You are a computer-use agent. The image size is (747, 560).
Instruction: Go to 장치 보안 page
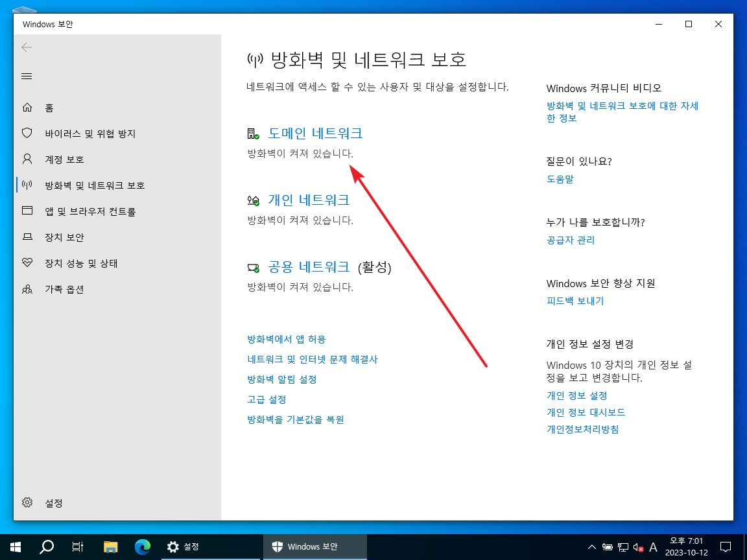[64, 237]
